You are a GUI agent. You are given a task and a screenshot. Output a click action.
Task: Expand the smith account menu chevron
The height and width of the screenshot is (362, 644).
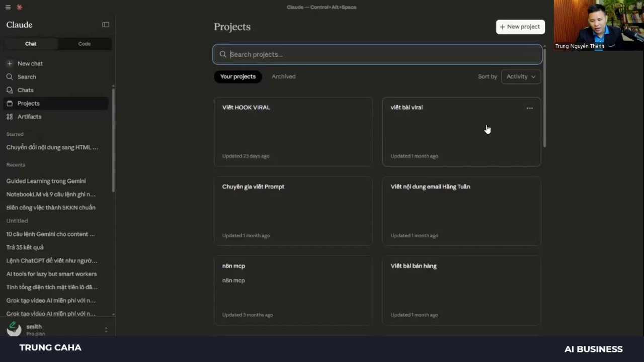pyautogui.click(x=106, y=330)
